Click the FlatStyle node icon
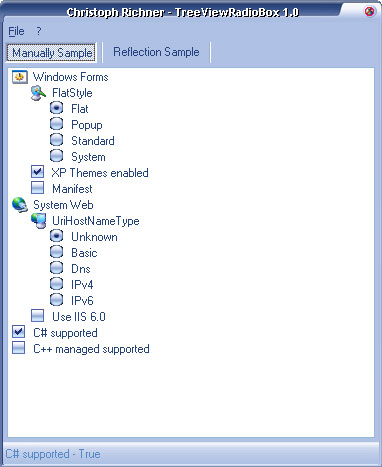Viewport: 382px width, 467px height. point(38,93)
